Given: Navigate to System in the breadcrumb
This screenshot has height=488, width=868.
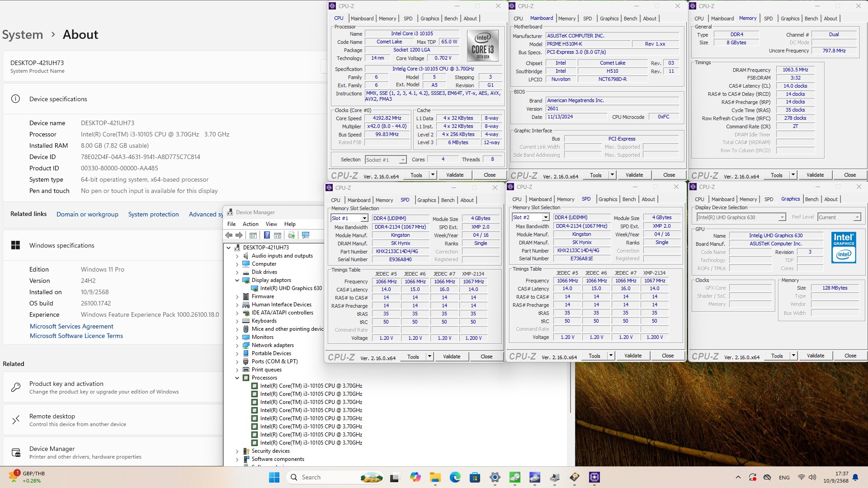Looking at the screenshot, I should [23, 35].
